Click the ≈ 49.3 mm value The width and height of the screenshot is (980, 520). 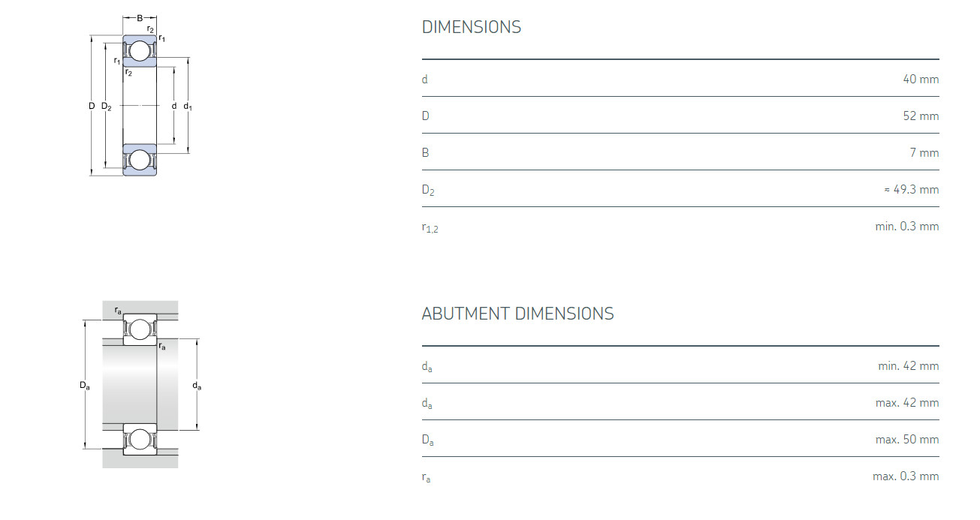(912, 190)
